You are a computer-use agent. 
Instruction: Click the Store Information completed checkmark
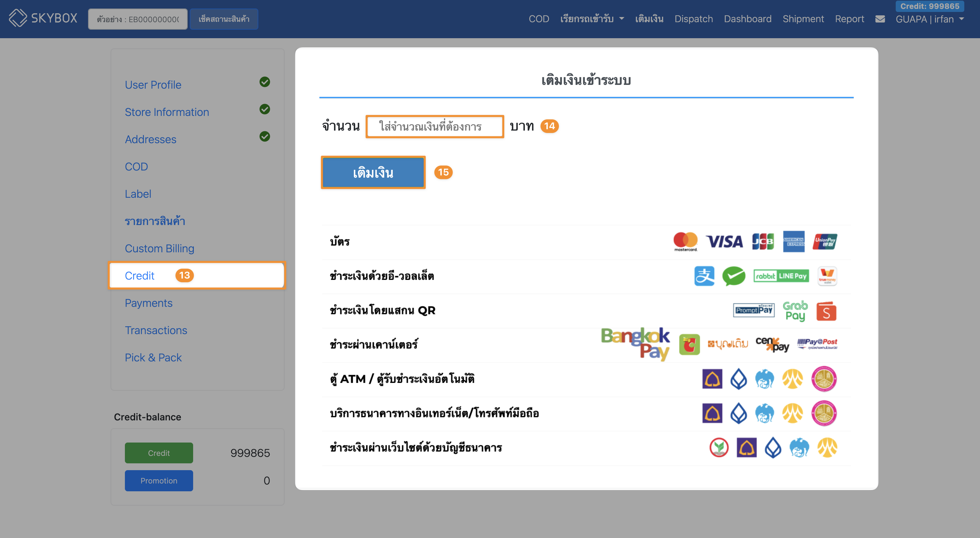265,109
